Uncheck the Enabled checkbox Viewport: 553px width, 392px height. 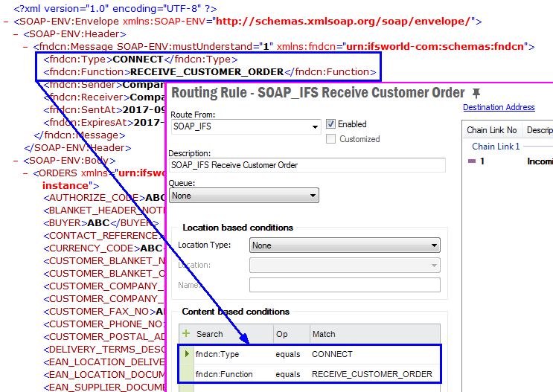tap(331, 124)
